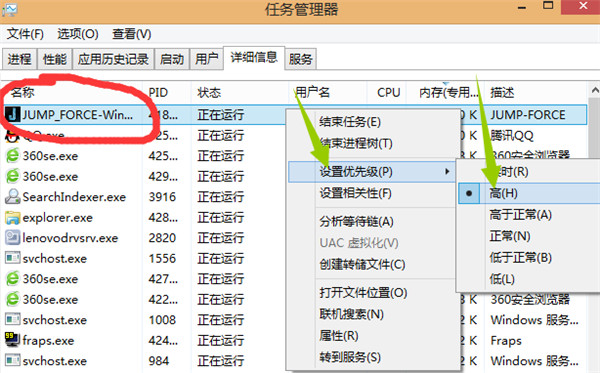Open the 文件(F) menu
This screenshot has height=373, width=600.
click(25, 34)
